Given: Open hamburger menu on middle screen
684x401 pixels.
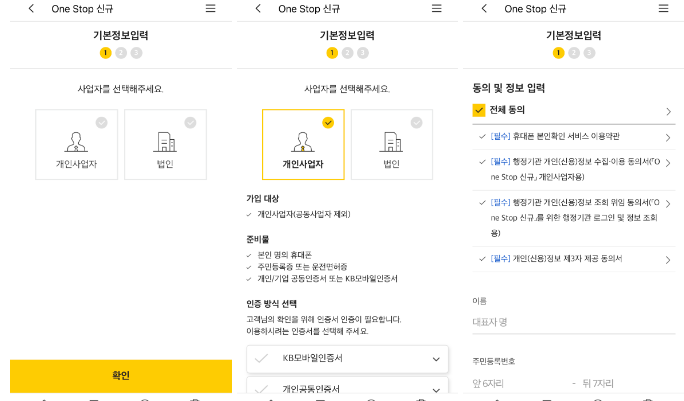Looking at the screenshot, I should [437, 8].
